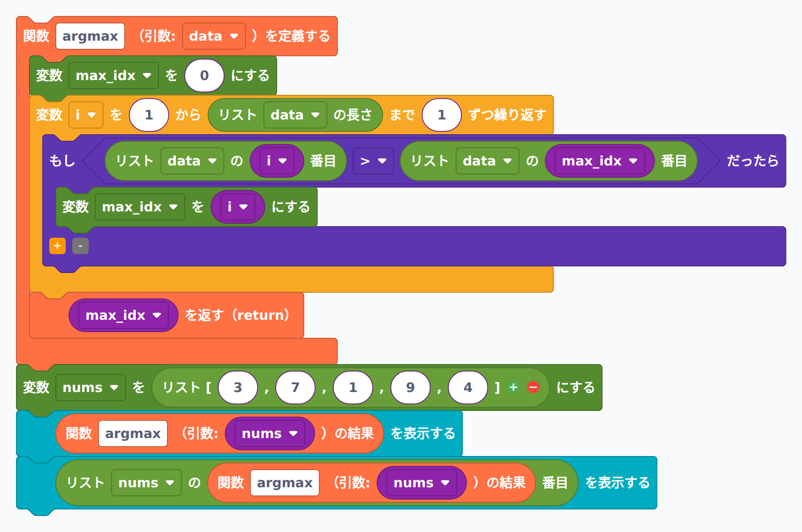The height and width of the screenshot is (532, 802).
Task: Click the 'から' label on the loop block
Action: click(x=188, y=115)
